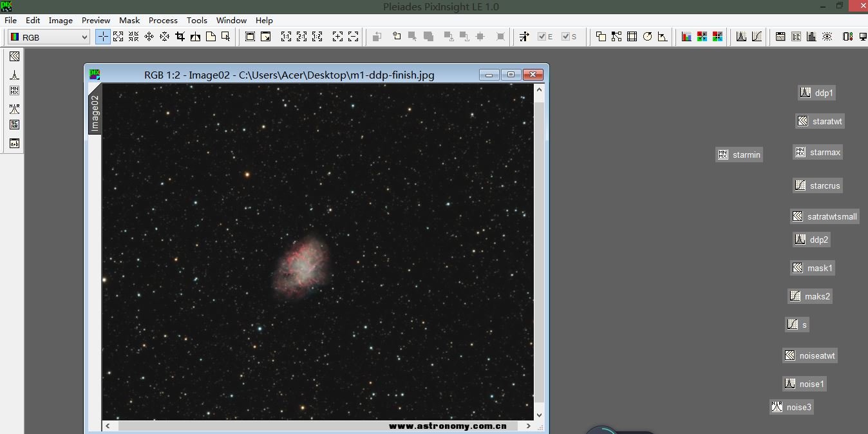Click the eye preview icon in toolbar
This screenshot has width=868, height=434.
[x=827, y=37]
